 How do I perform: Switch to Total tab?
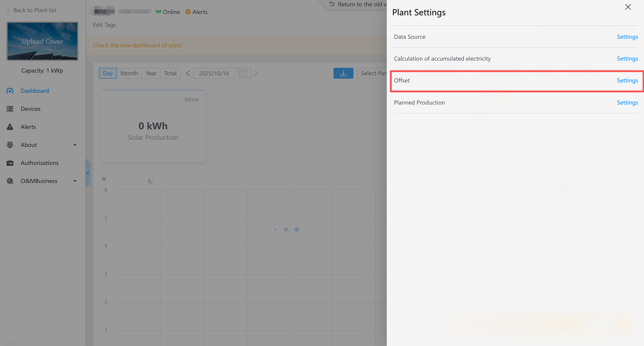click(x=170, y=73)
